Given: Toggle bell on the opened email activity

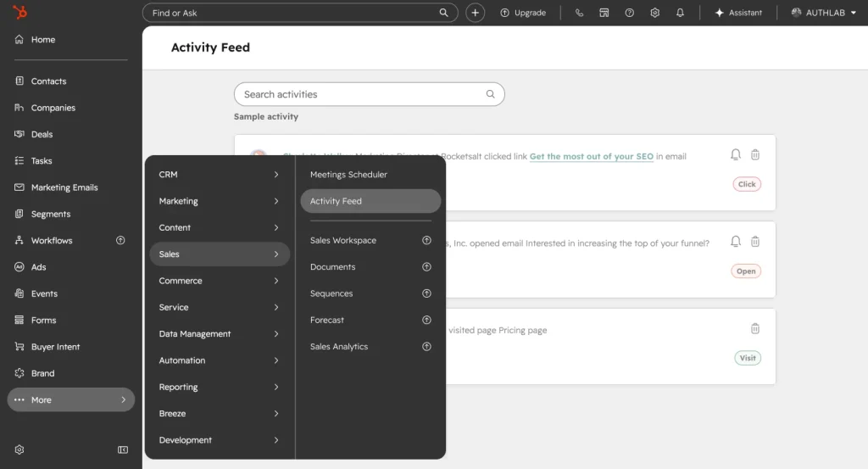Looking at the screenshot, I should (736, 242).
